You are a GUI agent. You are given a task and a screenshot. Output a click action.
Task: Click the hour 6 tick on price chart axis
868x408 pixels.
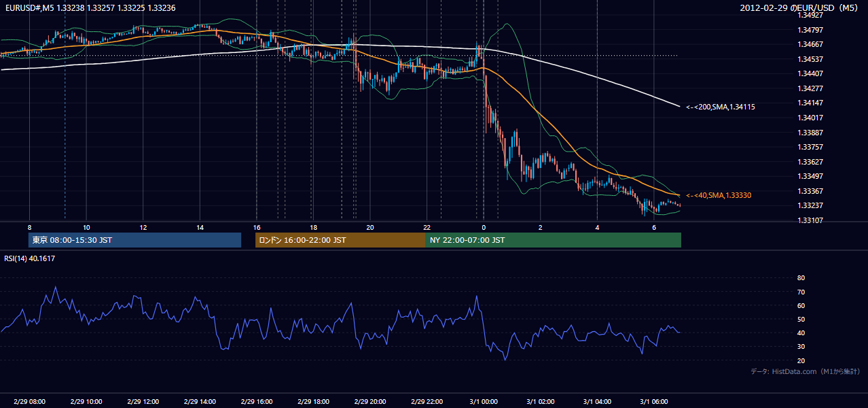click(654, 226)
